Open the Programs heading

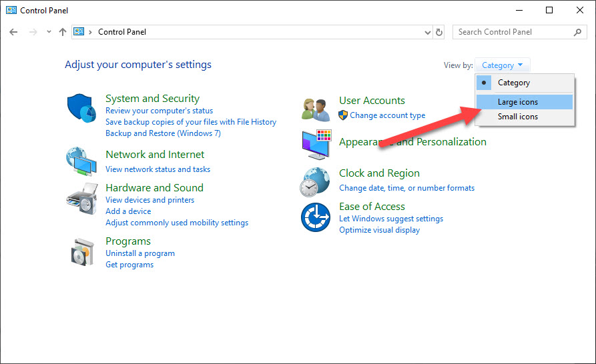pyautogui.click(x=128, y=241)
